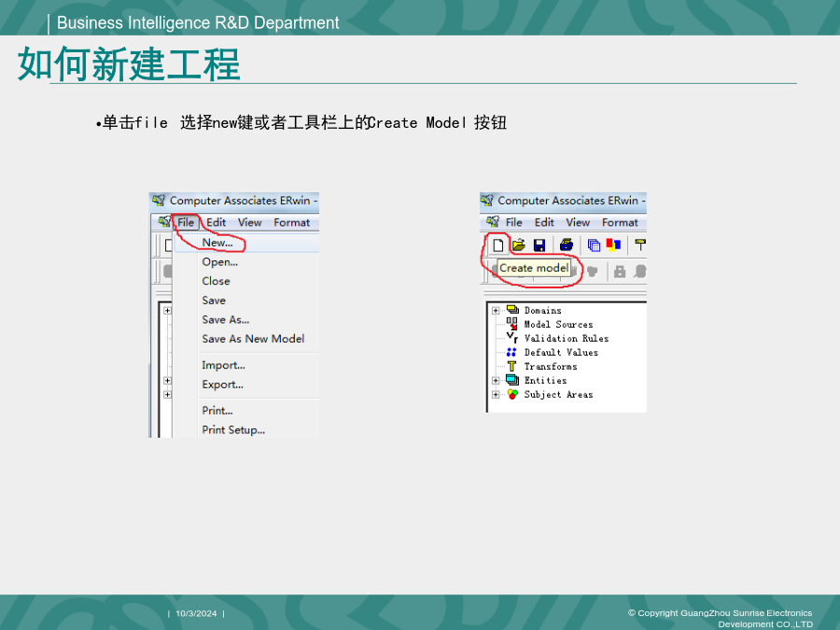Screen dimensions: 840x630
Task: Choose Save As New Model menu entry
Action: 246,339
